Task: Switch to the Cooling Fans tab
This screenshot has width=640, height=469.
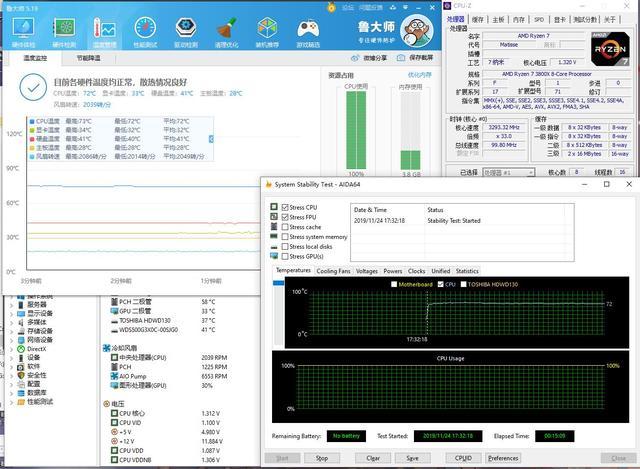Action: (334, 271)
